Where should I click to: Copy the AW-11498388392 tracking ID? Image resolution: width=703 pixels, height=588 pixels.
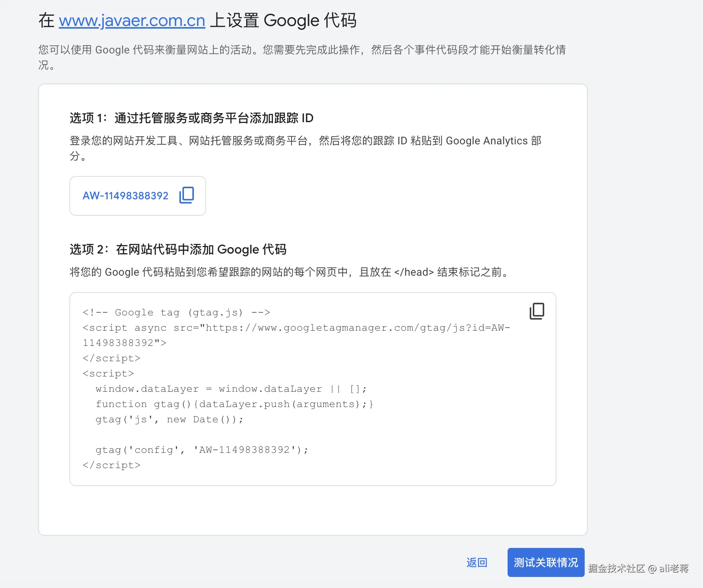click(187, 195)
